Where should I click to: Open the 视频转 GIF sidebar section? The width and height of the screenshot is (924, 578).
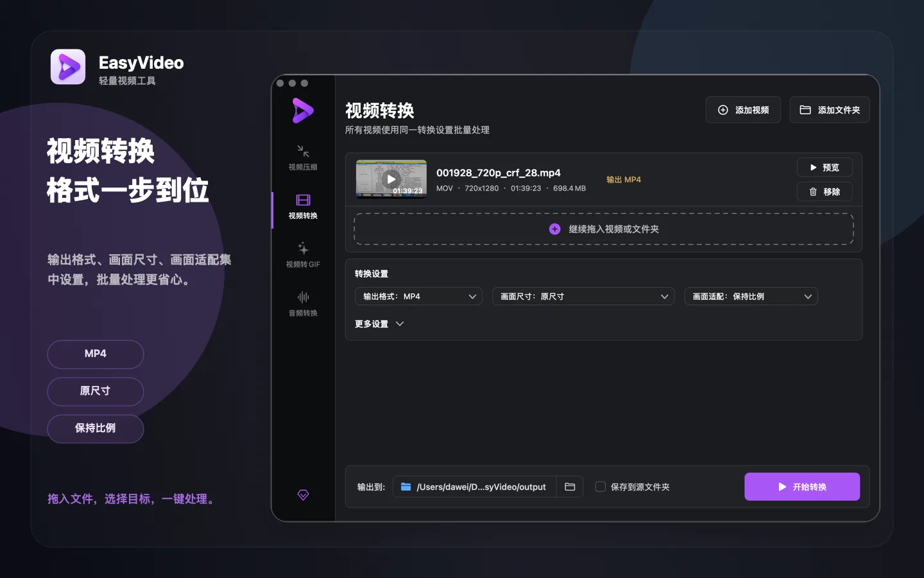coord(303,256)
